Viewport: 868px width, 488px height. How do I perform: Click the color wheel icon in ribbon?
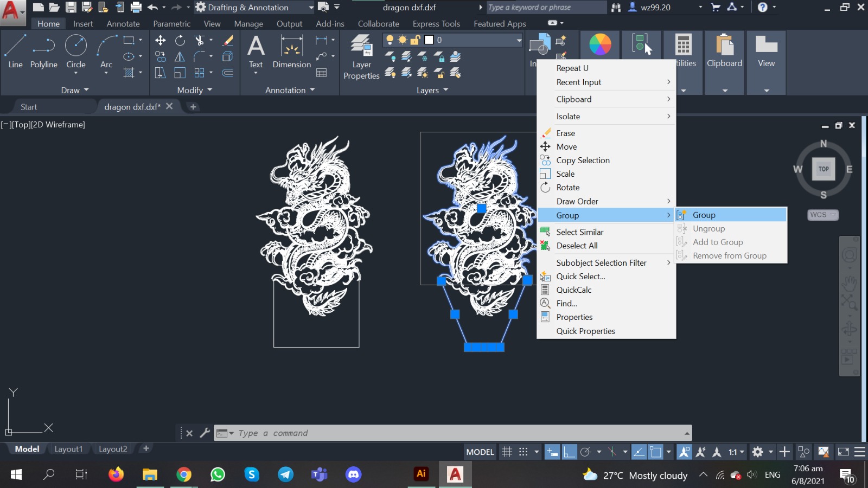pyautogui.click(x=600, y=44)
